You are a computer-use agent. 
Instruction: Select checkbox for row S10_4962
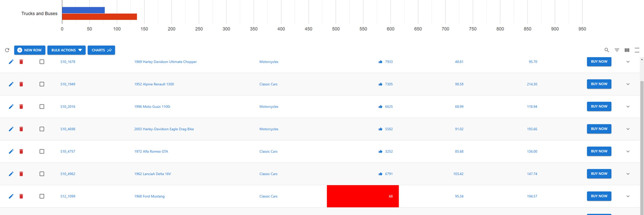point(42,174)
